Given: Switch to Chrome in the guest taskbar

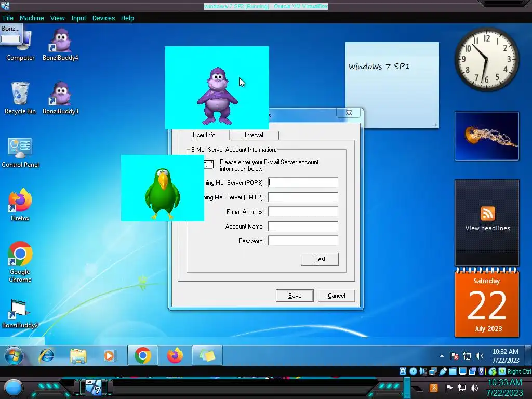Looking at the screenshot, I should [142, 355].
